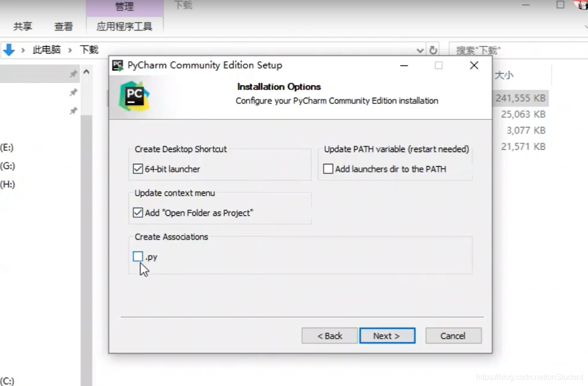The width and height of the screenshot is (588, 386).
Task: Click the blue download arrow in address bar
Action: pyautogui.click(x=9, y=50)
